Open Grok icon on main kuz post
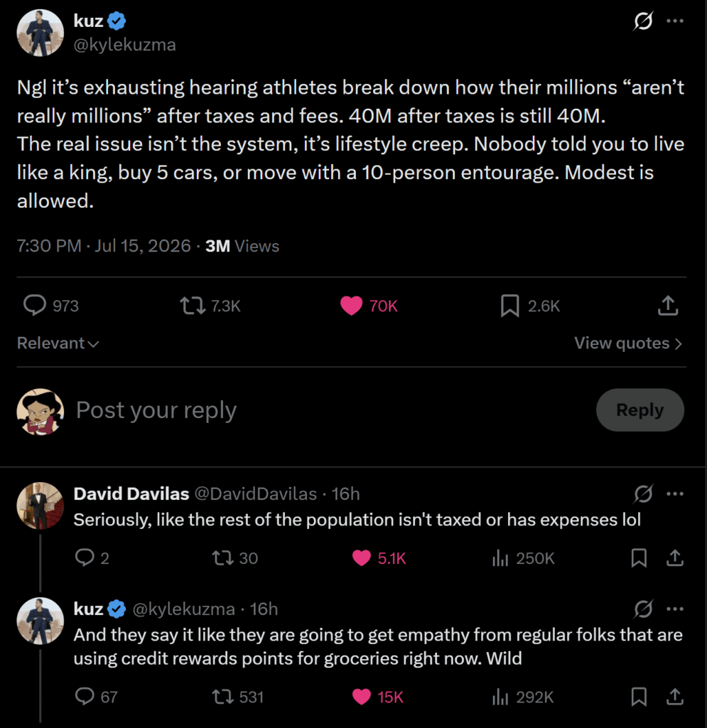Viewport: 707px width, 728px height. tap(644, 21)
